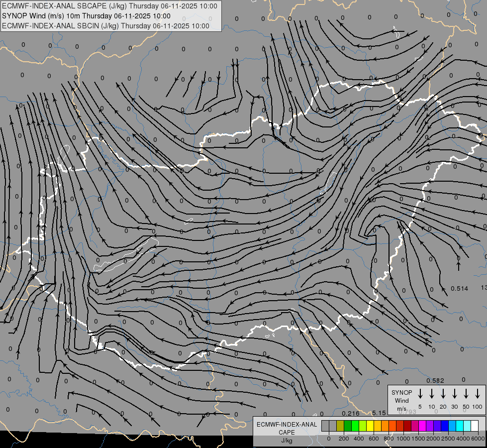The image size is (487, 448).
Task: Select the bright magenta CAPE legend swatch
Action: tap(422, 426)
